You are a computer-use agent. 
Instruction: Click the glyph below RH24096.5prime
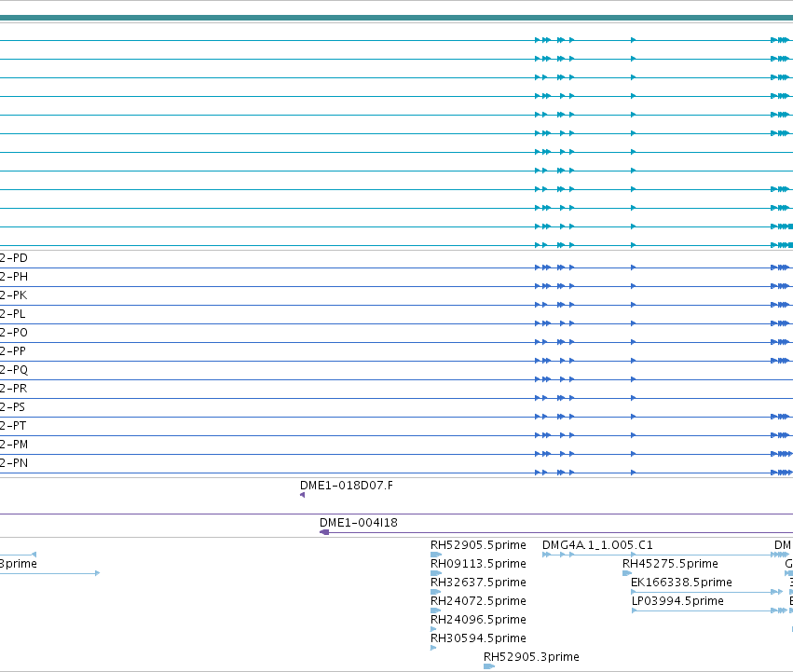pos(433,629)
